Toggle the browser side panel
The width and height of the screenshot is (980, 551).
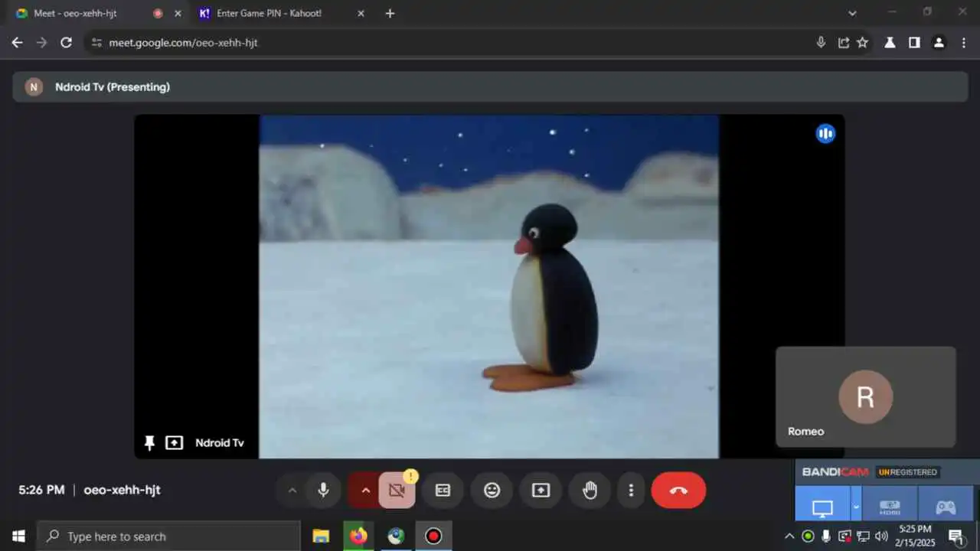point(914,43)
